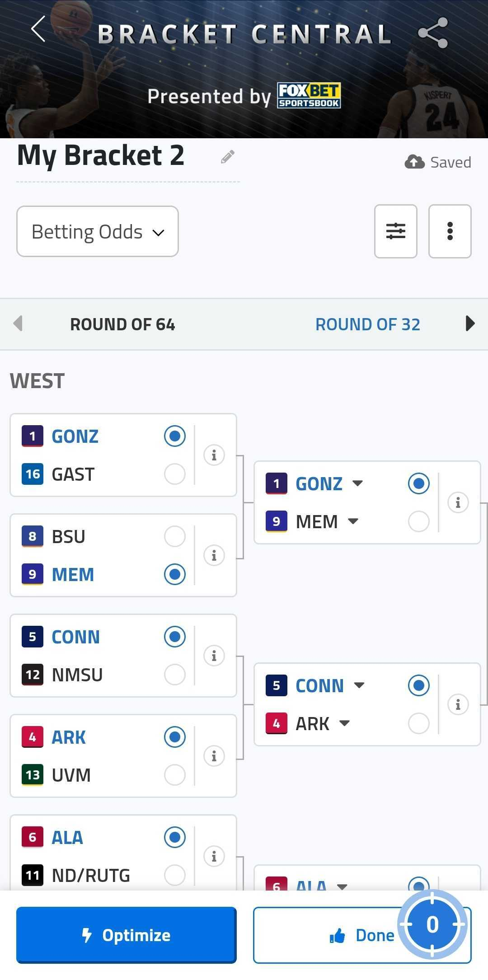Expand ARK dropdown in Round of 32
This screenshot has height=980, width=488.
coord(344,723)
